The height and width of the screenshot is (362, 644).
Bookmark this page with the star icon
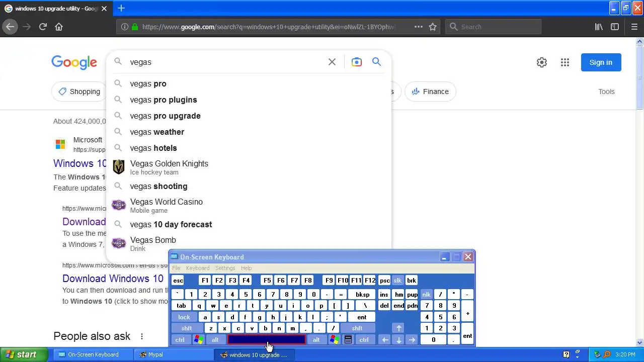tap(433, 27)
